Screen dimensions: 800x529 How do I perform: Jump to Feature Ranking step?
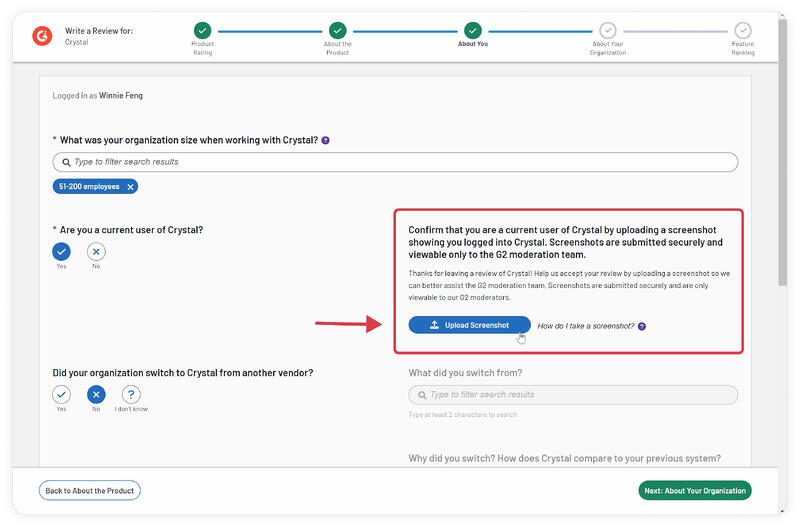click(x=742, y=31)
